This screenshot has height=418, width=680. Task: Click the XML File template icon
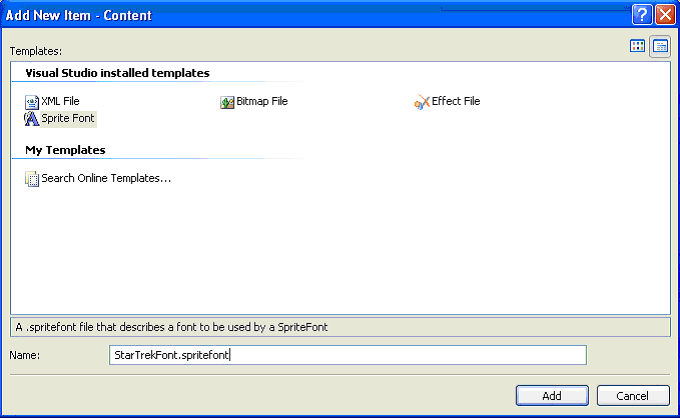[32, 102]
